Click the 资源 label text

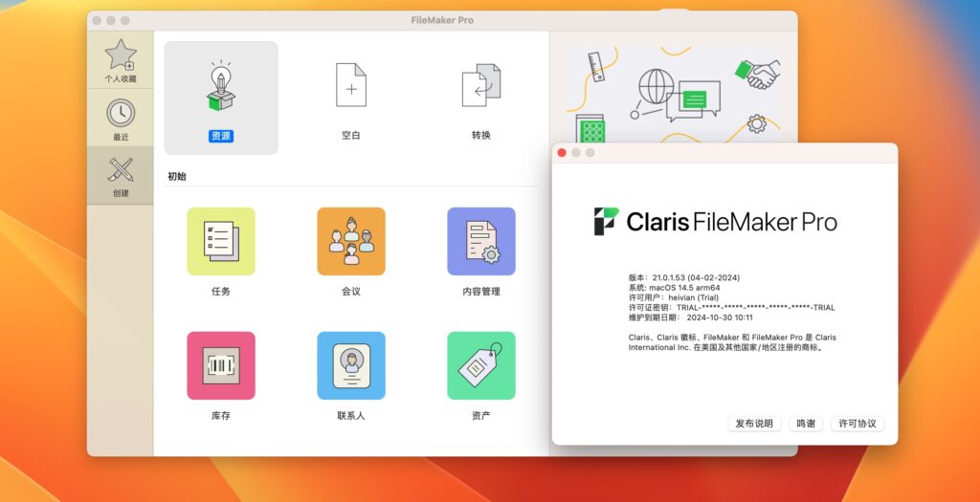[221, 136]
